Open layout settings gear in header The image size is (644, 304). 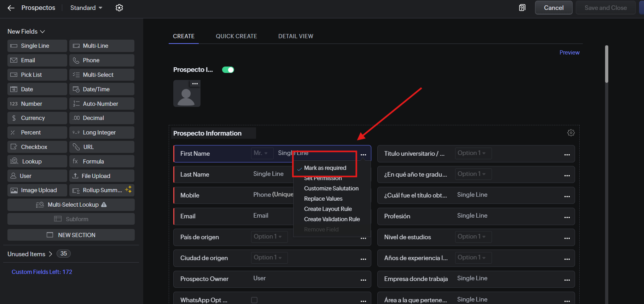(119, 8)
